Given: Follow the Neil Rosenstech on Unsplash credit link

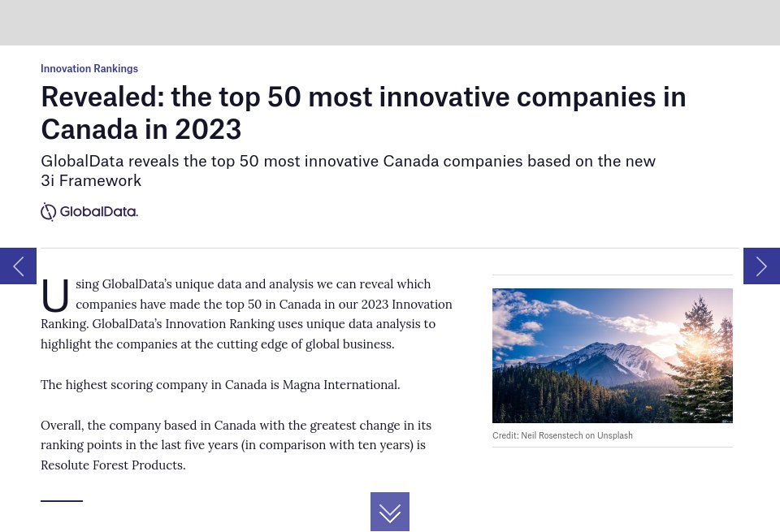Looking at the screenshot, I should [x=576, y=435].
